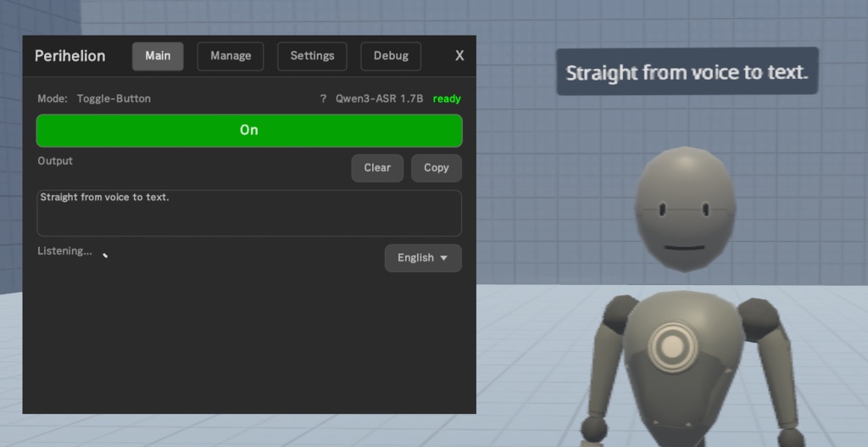Click the circular emblem on robot's chest

click(x=672, y=346)
